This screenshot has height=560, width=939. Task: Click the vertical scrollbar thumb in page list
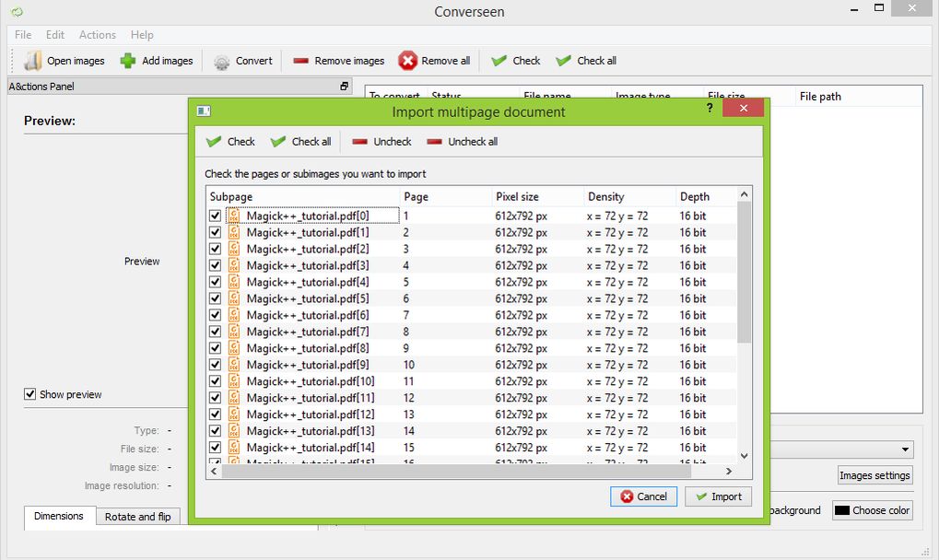[744, 273]
